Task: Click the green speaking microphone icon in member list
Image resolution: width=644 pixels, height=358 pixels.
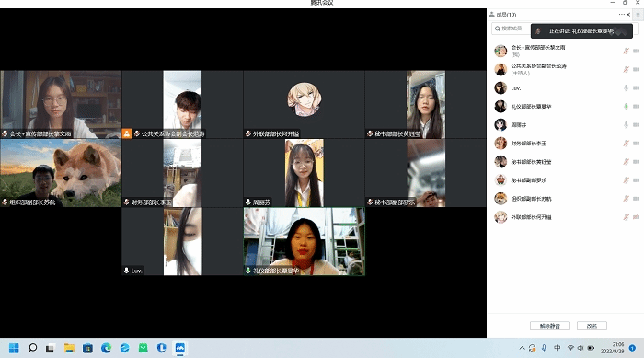Action: point(626,107)
